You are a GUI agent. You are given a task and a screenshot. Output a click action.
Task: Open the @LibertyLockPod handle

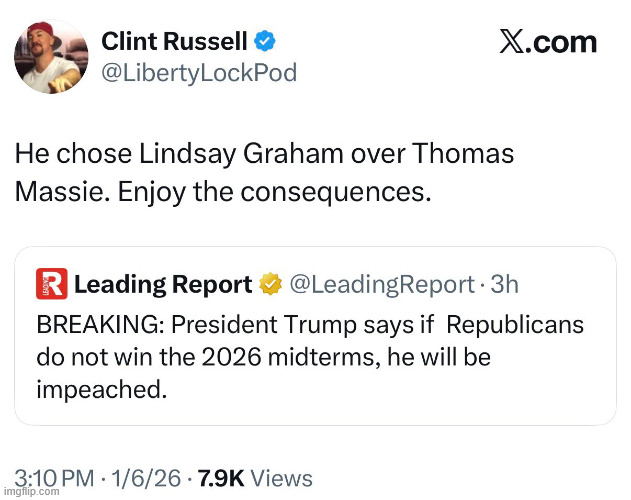199,73
